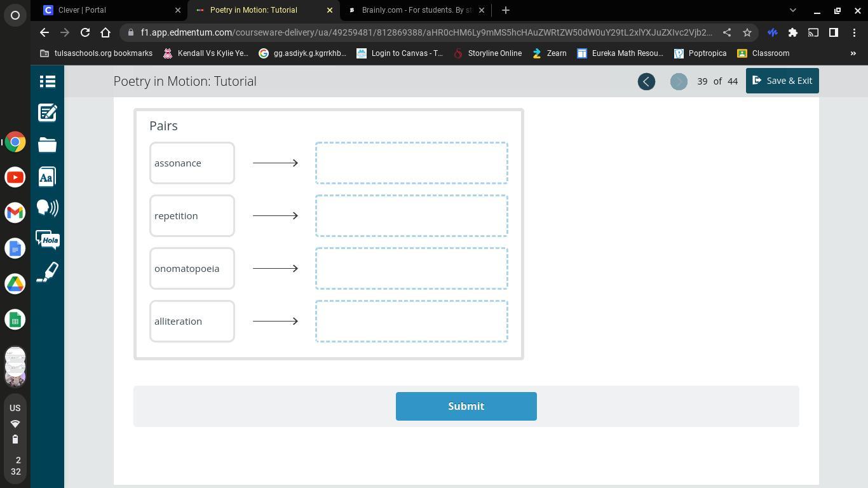Toggle the browser side panel
Screen dimensions: 868x488
tap(834, 32)
